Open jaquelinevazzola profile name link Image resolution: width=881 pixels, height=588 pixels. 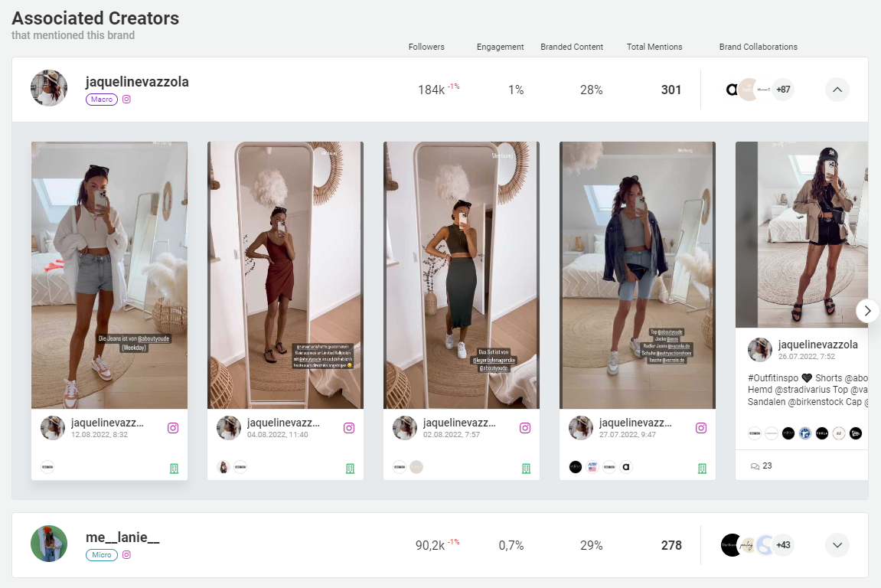coord(137,82)
